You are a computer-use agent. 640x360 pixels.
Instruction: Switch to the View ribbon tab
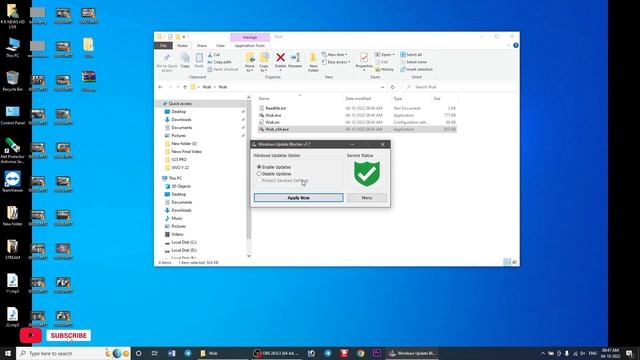coord(220,46)
